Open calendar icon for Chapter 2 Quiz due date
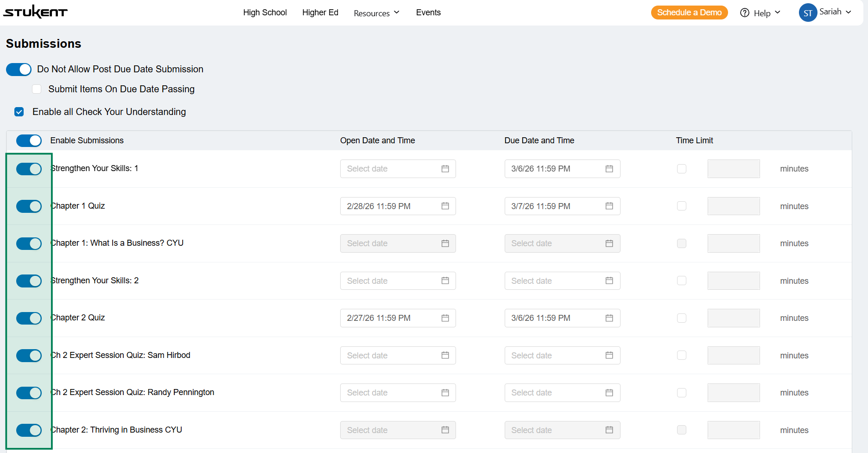 pos(609,318)
